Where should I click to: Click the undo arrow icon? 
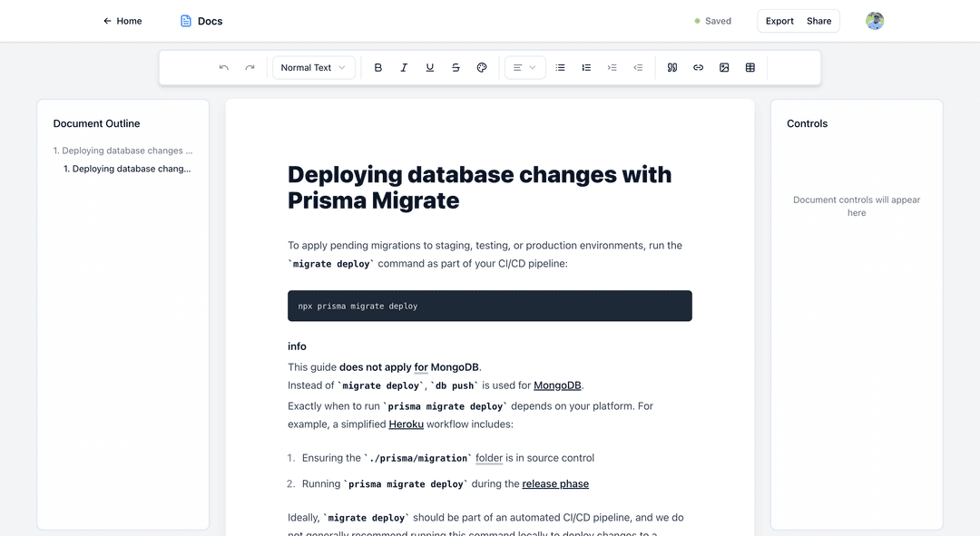(x=224, y=68)
